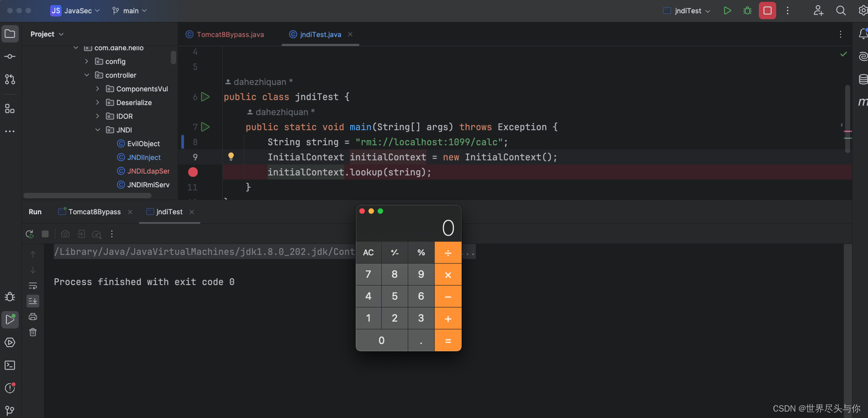Click the lightbulb intention icon on line 9
868x418 pixels.
[231, 157]
